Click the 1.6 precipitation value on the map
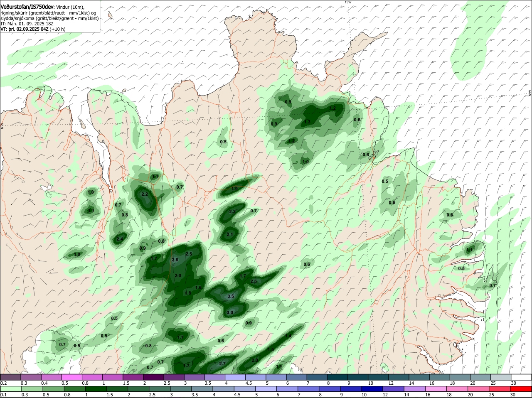 (199, 287)
